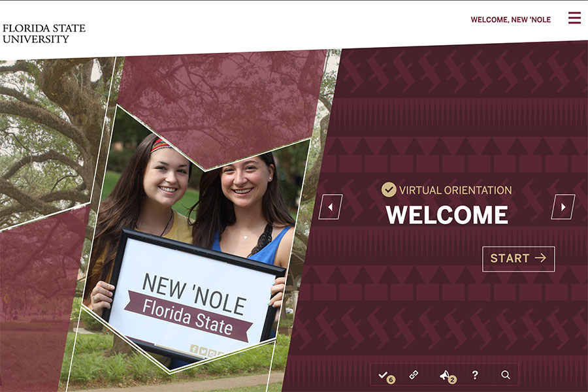The height and width of the screenshot is (392, 588).
Task: Click the WELCOME heading
Action: point(447,215)
